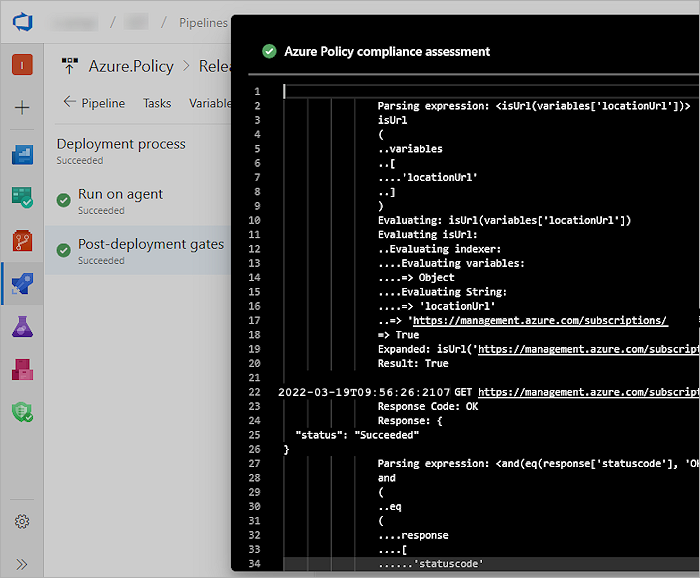Select Post-deployment gates item
Image resolution: width=700 pixels, height=578 pixels.
[150, 244]
